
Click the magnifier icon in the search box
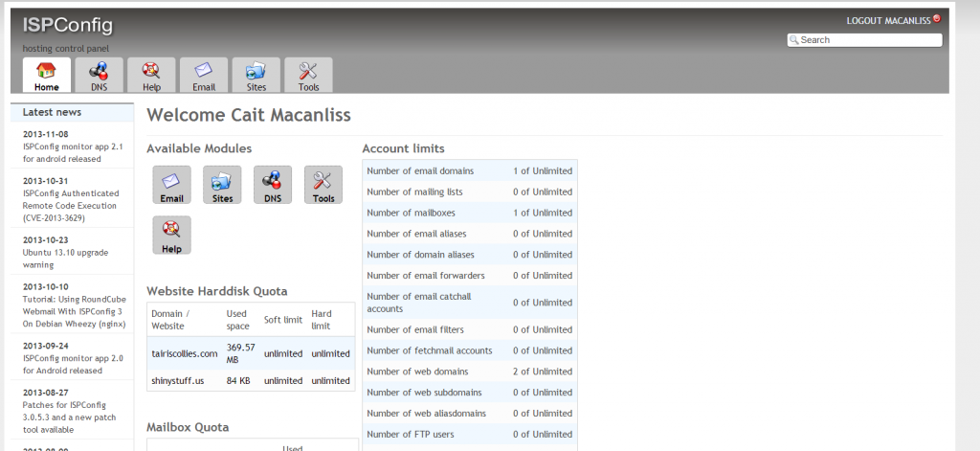tap(794, 40)
